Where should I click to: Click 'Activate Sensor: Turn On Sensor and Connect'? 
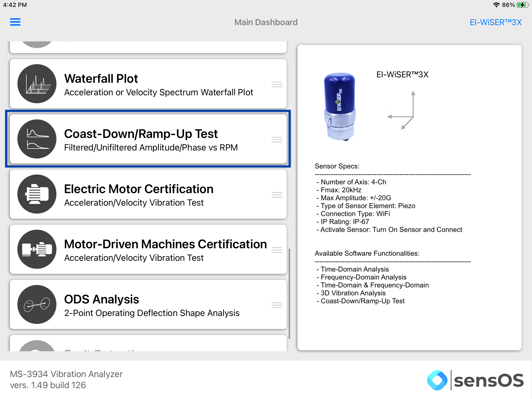[389, 230]
